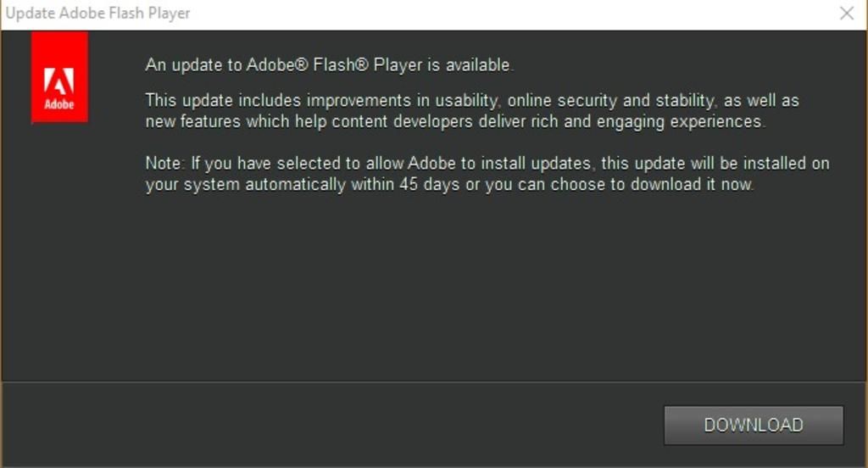Click the Update Adobe Flash Player title text
868x468 pixels.
pyautogui.click(x=98, y=14)
